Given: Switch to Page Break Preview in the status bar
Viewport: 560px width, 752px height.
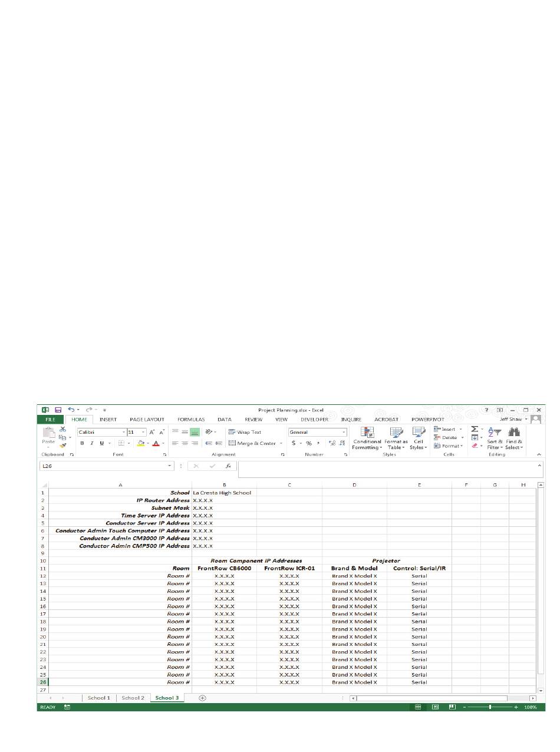Looking at the screenshot, I should pyautogui.click(x=452, y=707).
